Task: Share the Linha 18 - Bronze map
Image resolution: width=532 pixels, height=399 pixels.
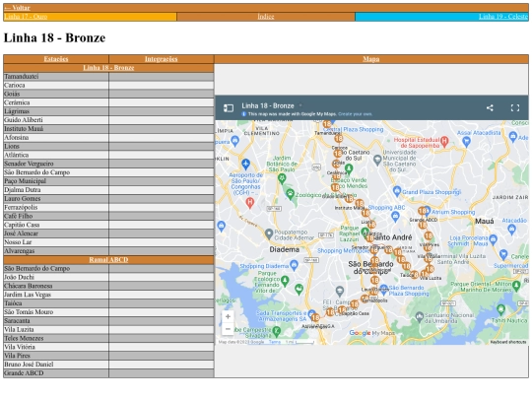Action: [490, 108]
